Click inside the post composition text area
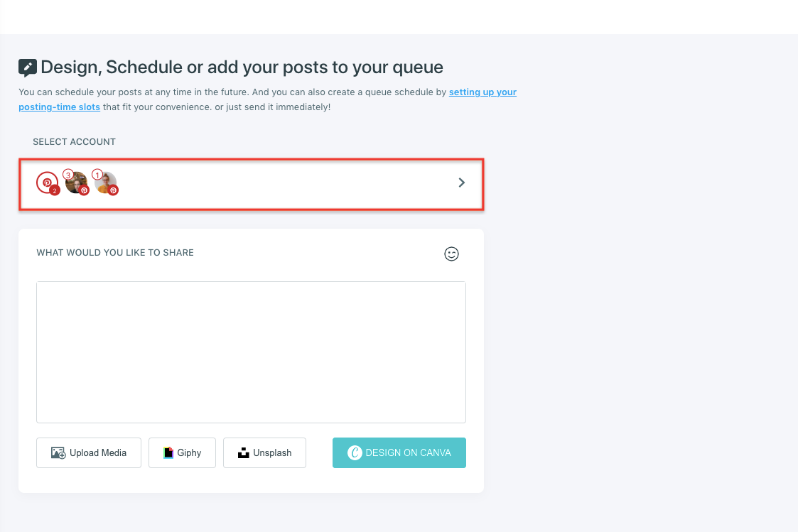The image size is (798, 532). [251, 352]
